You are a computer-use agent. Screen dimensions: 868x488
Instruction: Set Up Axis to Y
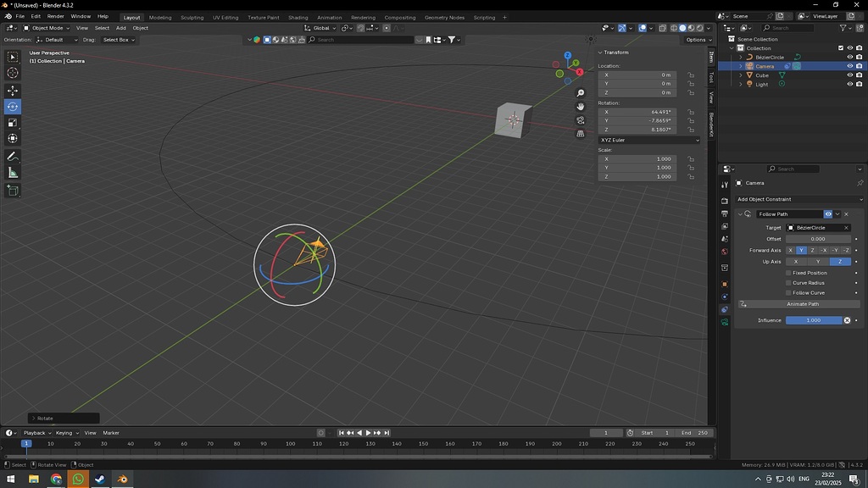click(818, 262)
